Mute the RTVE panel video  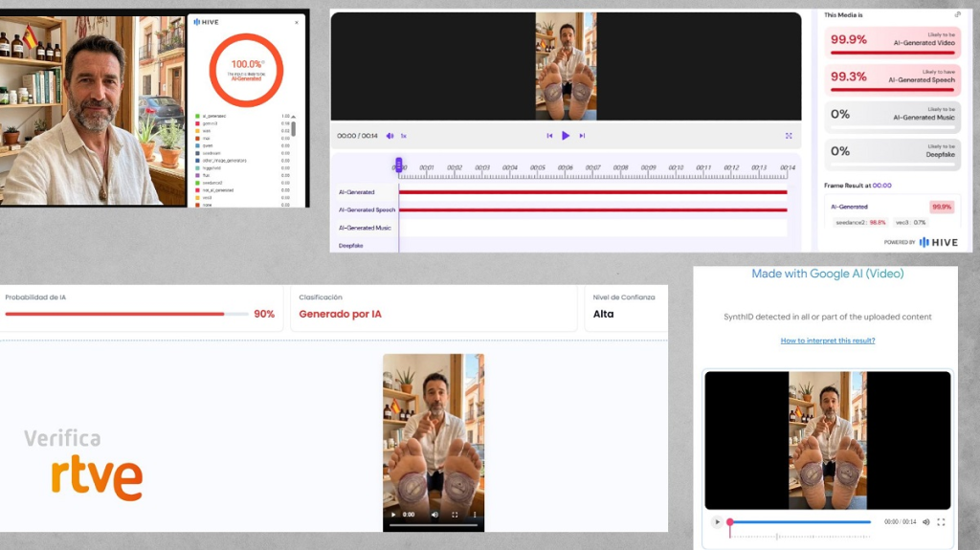tap(435, 515)
